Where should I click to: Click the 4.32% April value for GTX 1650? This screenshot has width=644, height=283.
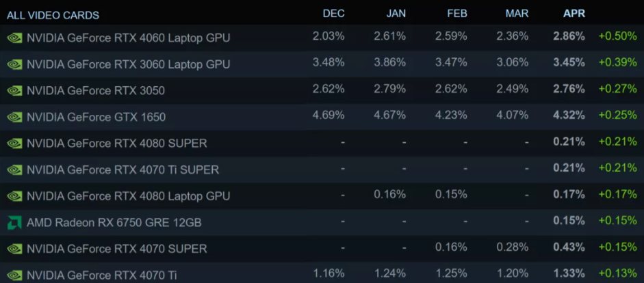tap(569, 116)
